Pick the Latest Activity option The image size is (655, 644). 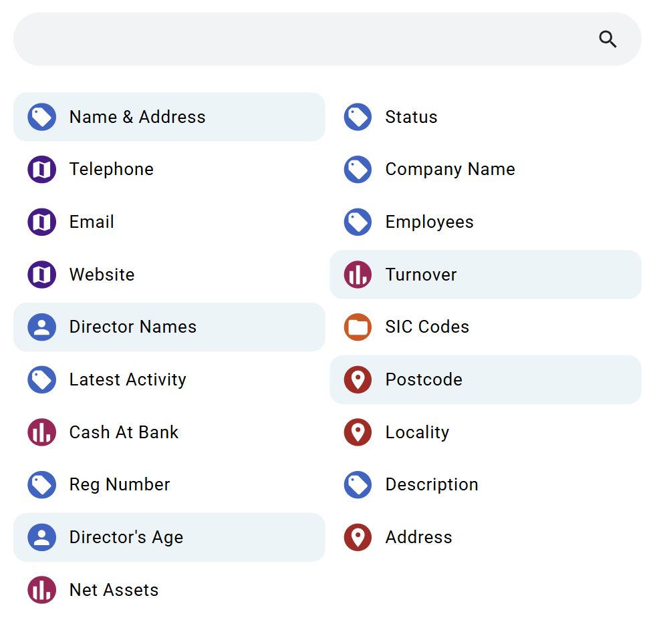tap(128, 380)
